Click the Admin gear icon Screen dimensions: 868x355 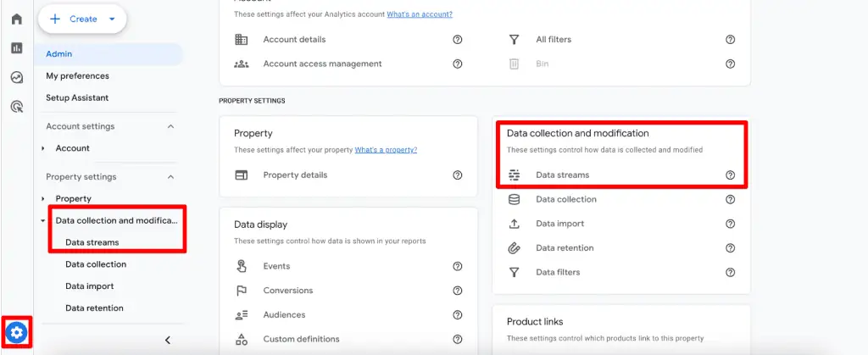tap(17, 332)
